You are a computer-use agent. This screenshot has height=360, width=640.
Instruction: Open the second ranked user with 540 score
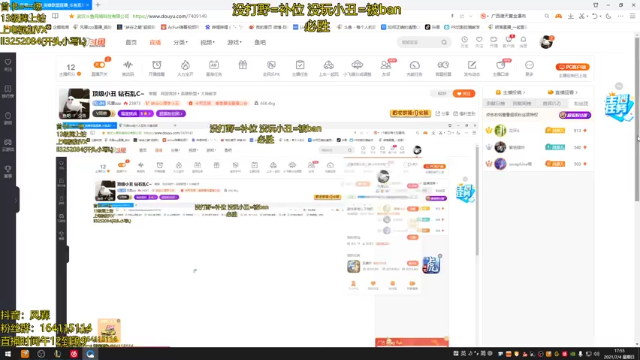(x=537, y=147)
